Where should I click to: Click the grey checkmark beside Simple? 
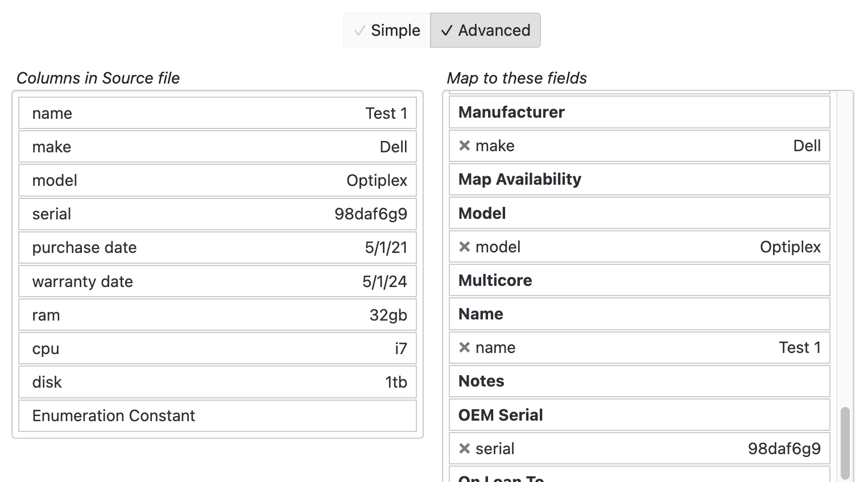[x=359, y=31]
